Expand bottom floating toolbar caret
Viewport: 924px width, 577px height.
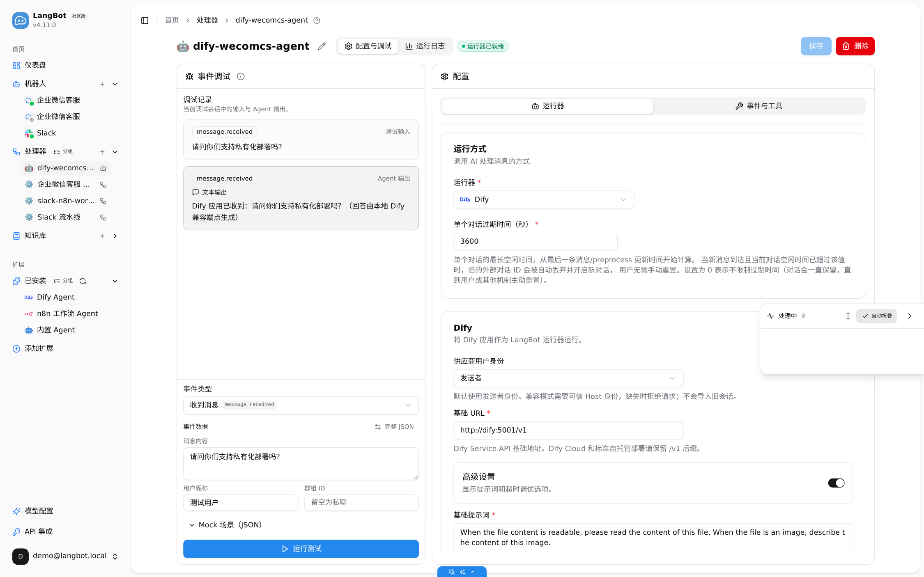click(473, 572)
